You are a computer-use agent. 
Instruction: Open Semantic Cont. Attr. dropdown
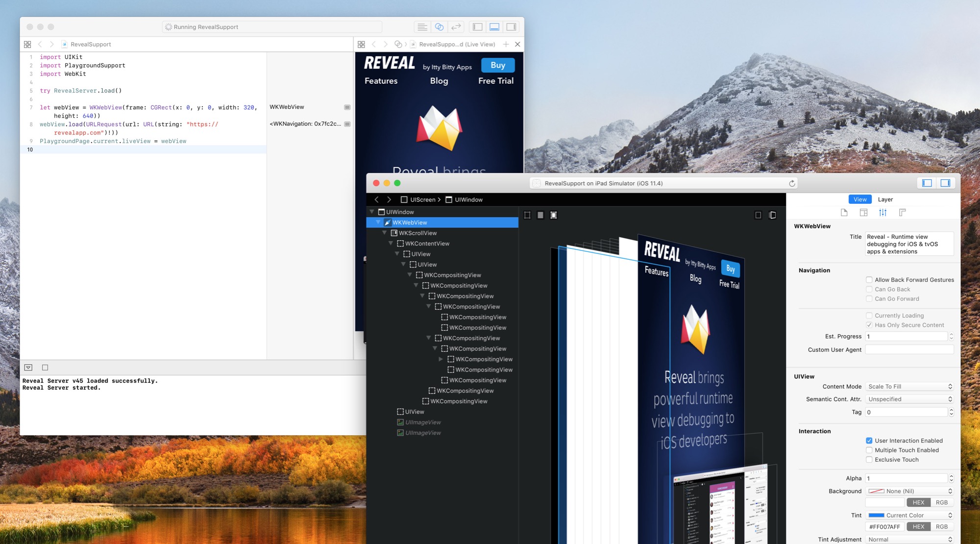(909, 399)
